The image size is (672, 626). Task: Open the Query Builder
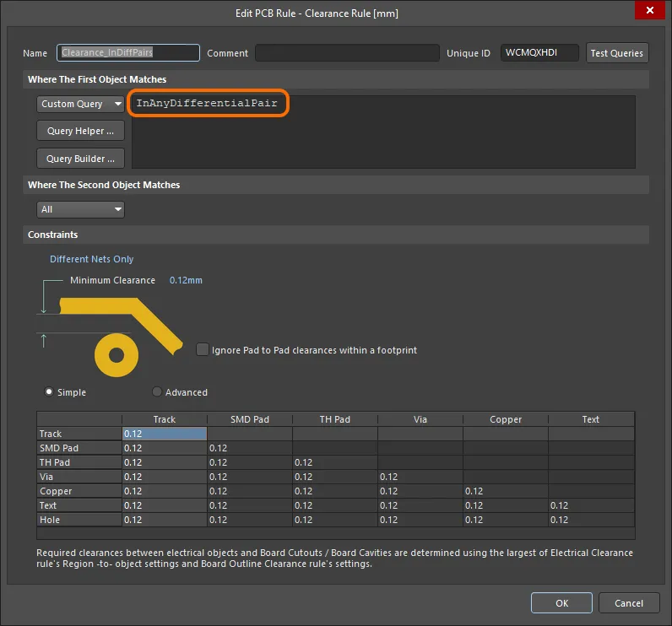click(x=80, y=159)
